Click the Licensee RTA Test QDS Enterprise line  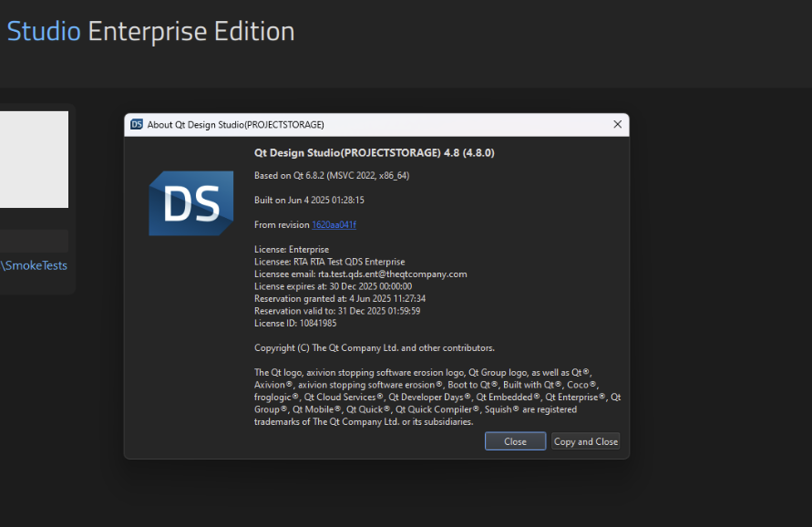[x=329, y=262]
